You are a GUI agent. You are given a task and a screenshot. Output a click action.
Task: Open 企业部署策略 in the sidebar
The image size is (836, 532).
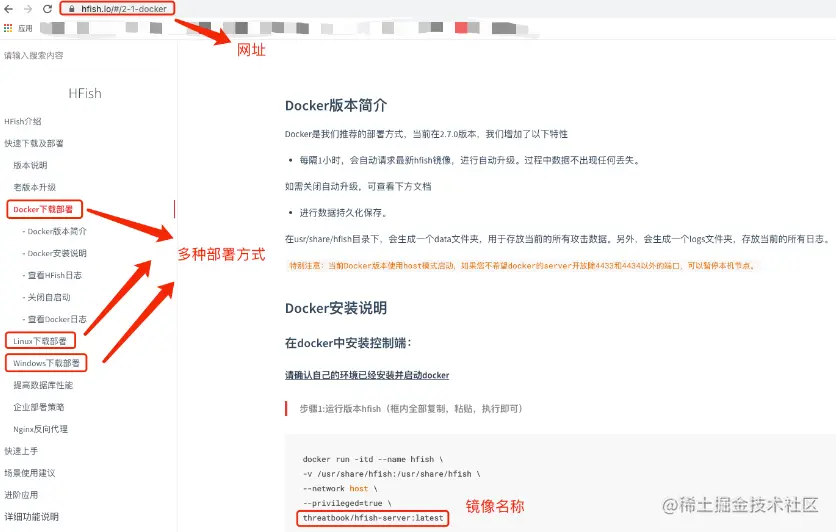point(39,407)
